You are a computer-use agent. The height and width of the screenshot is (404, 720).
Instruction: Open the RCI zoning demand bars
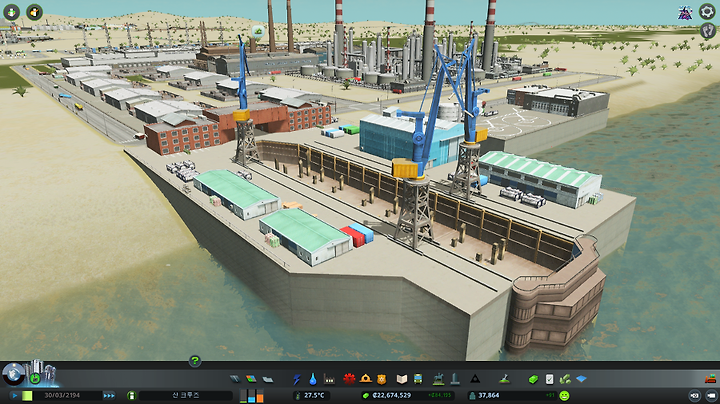point(252,396)
